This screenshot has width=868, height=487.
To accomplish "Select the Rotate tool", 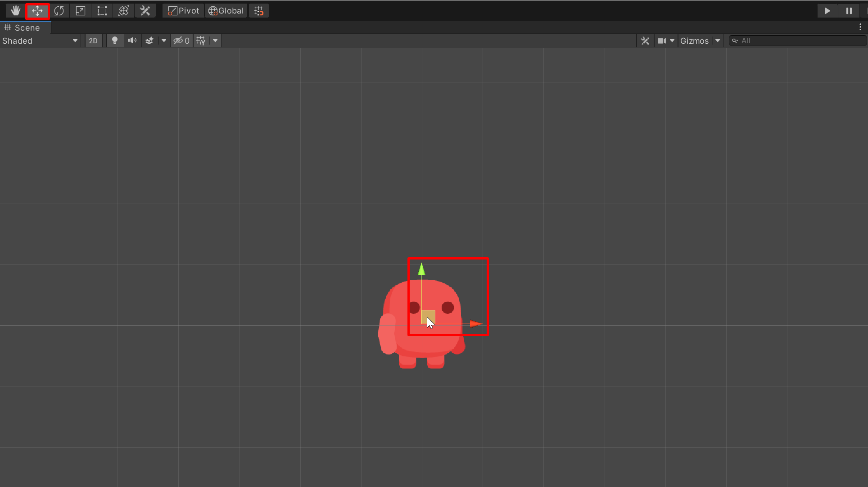I will [x=59, y=11].
